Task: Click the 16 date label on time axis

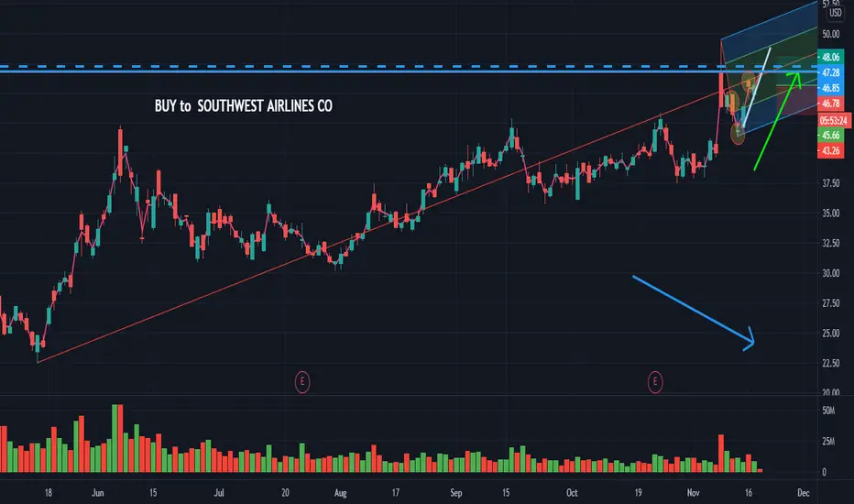Action: coord(749,493)
